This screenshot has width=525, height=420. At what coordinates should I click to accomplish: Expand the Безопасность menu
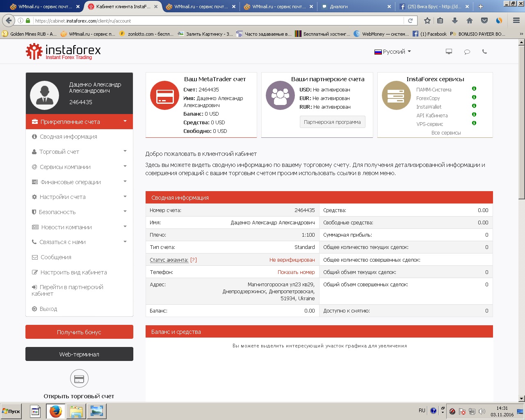click(x=79, y=212)
